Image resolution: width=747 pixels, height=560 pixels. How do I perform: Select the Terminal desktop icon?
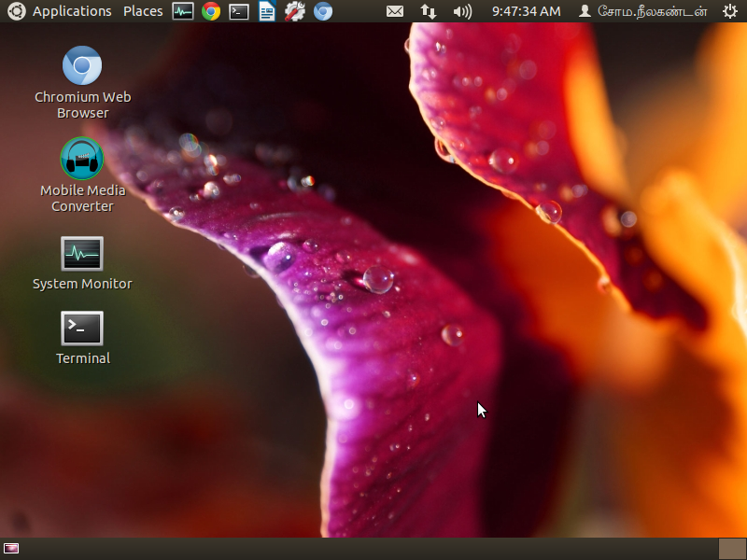(x=82, y=338)
